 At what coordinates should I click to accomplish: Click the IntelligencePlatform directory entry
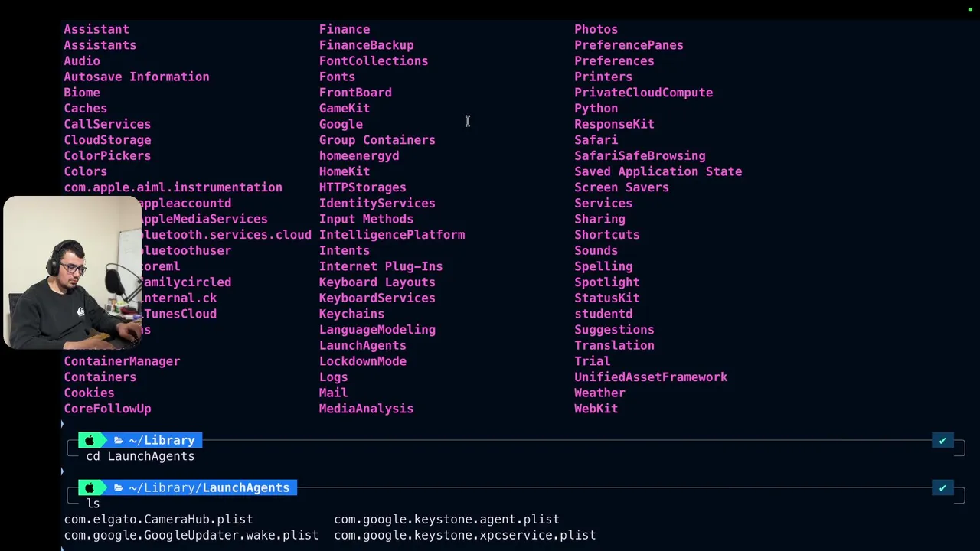click(392, 235)
